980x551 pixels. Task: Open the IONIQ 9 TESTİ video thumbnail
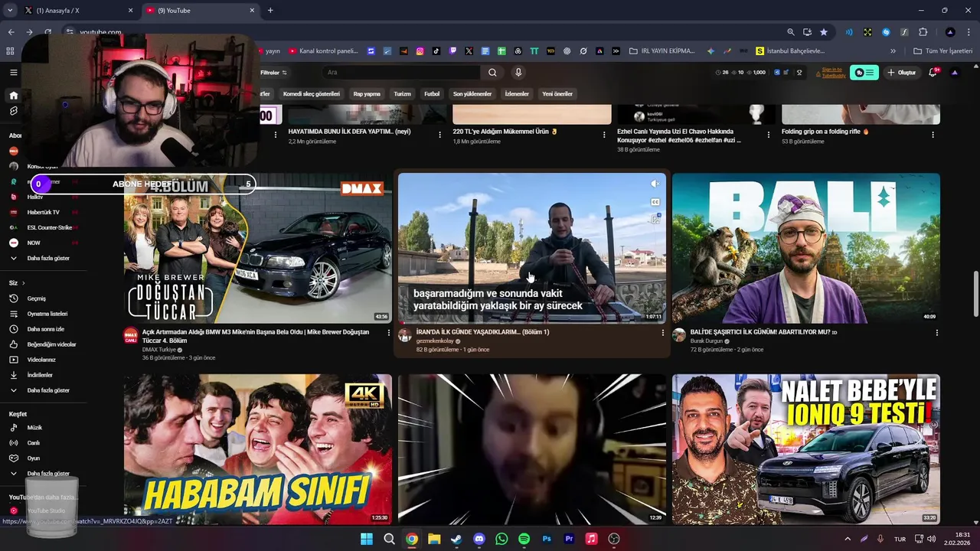[x=806, y=449]
